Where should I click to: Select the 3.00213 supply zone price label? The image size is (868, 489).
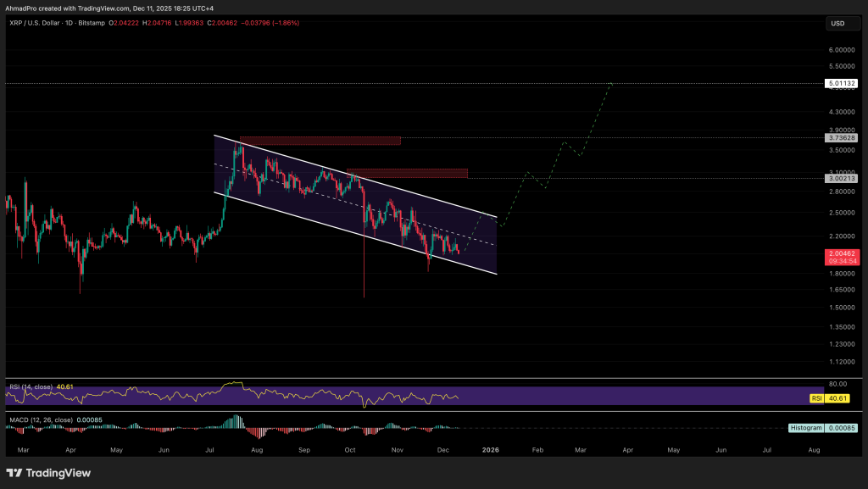843,178
